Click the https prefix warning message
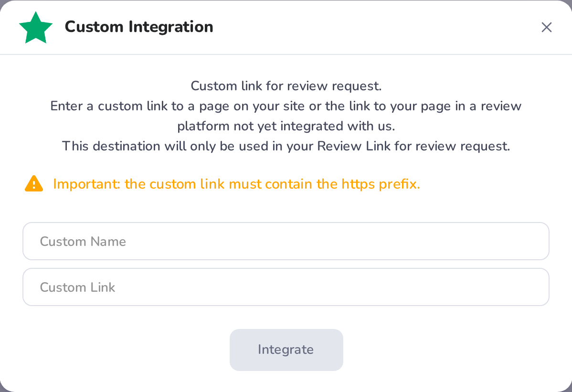 click(236, 184)
